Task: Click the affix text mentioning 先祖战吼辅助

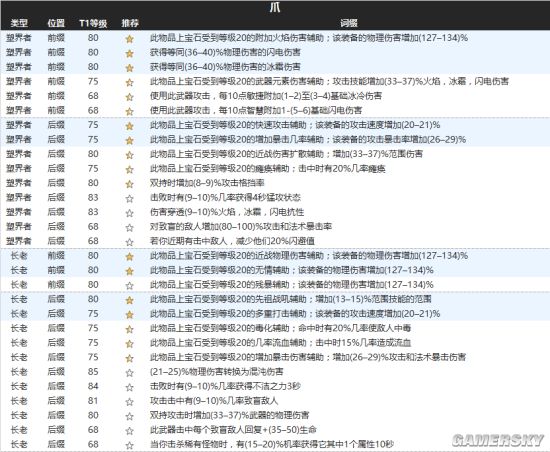Action: (x=291, y=299)
